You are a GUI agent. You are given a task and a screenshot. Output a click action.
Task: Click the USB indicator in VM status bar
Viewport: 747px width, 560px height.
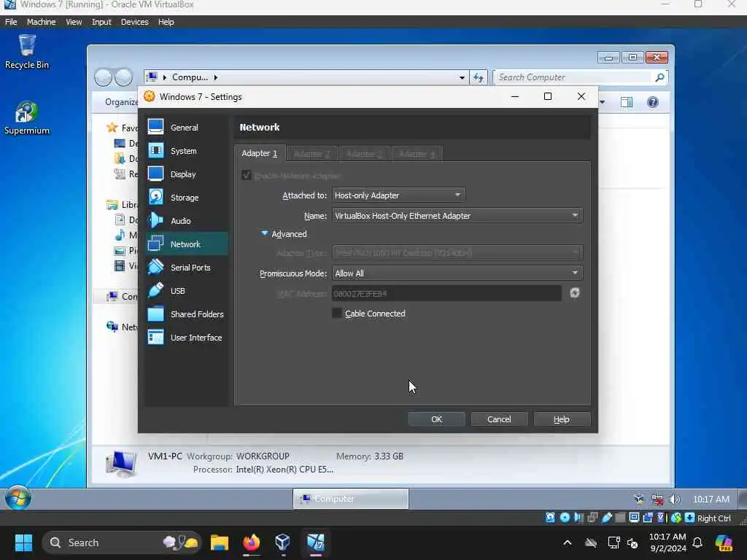(x=606, y=518)
